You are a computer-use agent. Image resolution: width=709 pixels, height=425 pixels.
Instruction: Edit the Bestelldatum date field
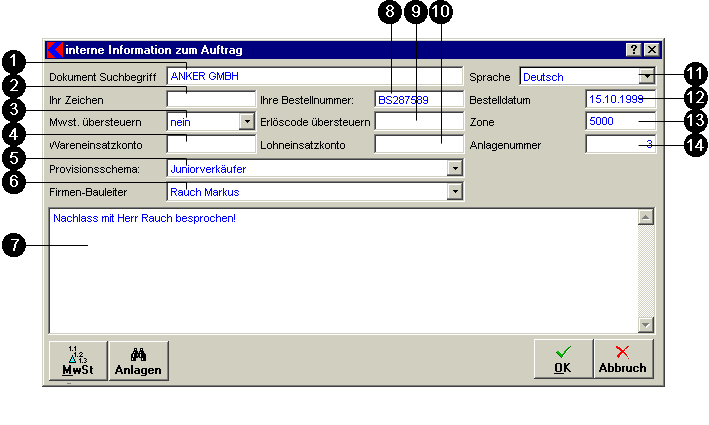point(620,99)
